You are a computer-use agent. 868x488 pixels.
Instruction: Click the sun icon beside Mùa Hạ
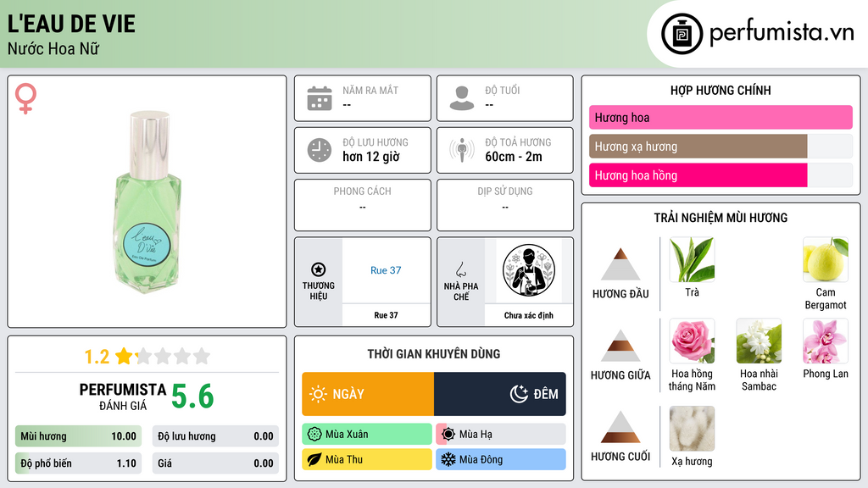[x=448, y=435]
